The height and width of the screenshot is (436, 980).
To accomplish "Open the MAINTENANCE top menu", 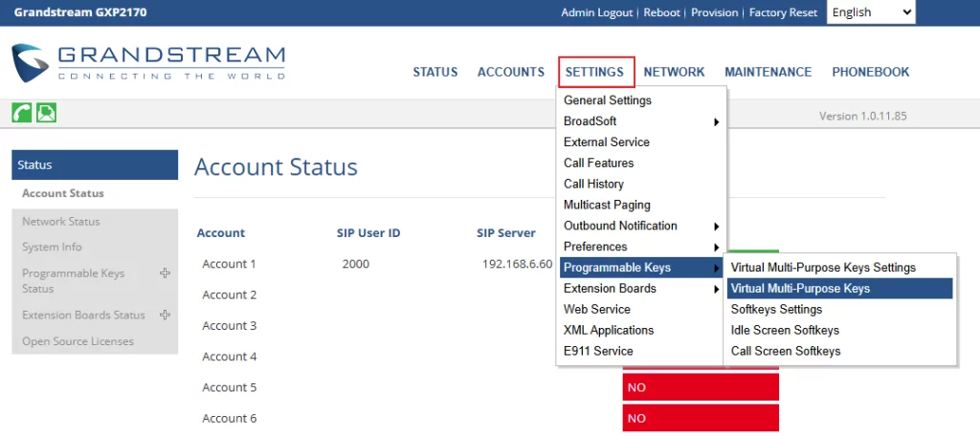I will click(x=768, y=72).
